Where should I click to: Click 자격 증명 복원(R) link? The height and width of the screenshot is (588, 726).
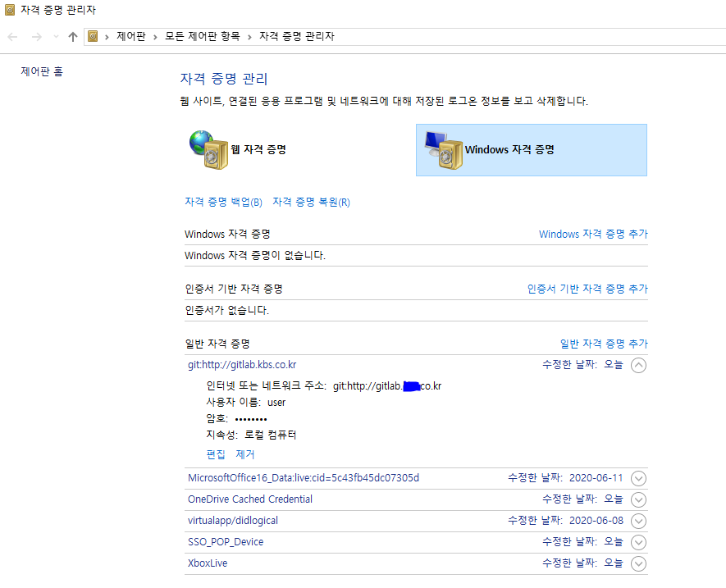(x=311, y=202)
